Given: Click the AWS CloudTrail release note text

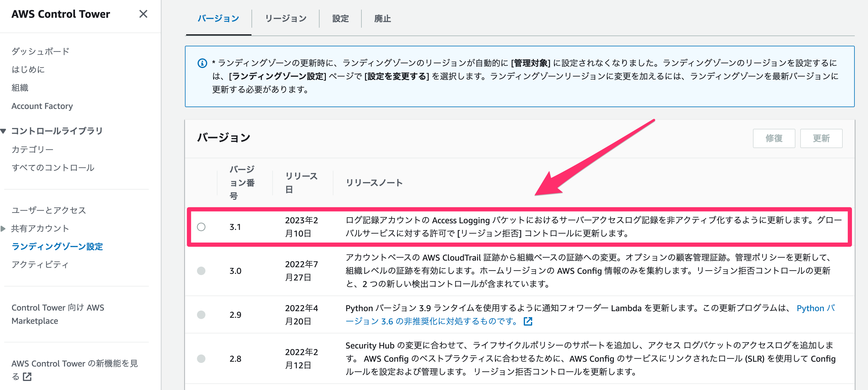Looking at the screenshot, I should (x=589, y=271).
